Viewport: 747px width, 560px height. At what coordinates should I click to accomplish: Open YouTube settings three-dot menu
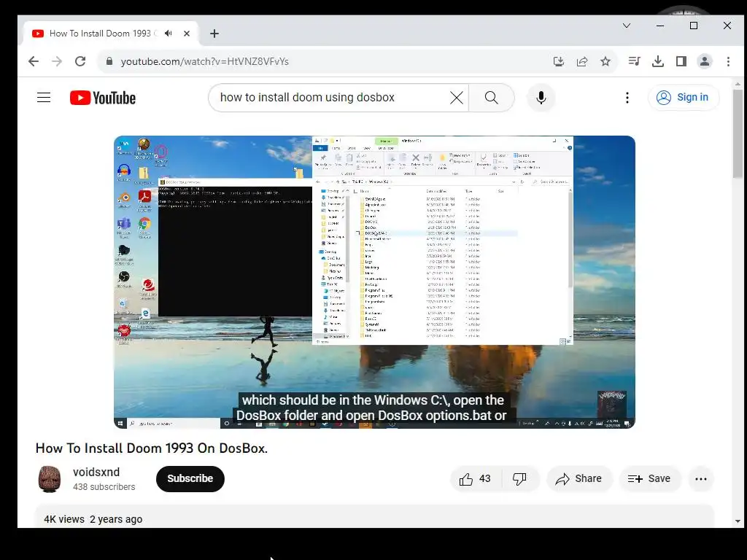(x=627, y=98)
